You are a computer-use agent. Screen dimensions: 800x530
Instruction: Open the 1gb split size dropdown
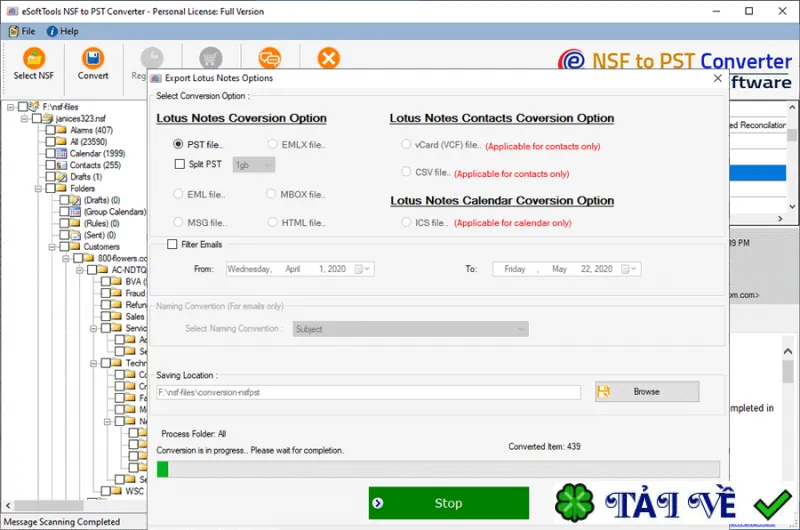click(254, 165)
